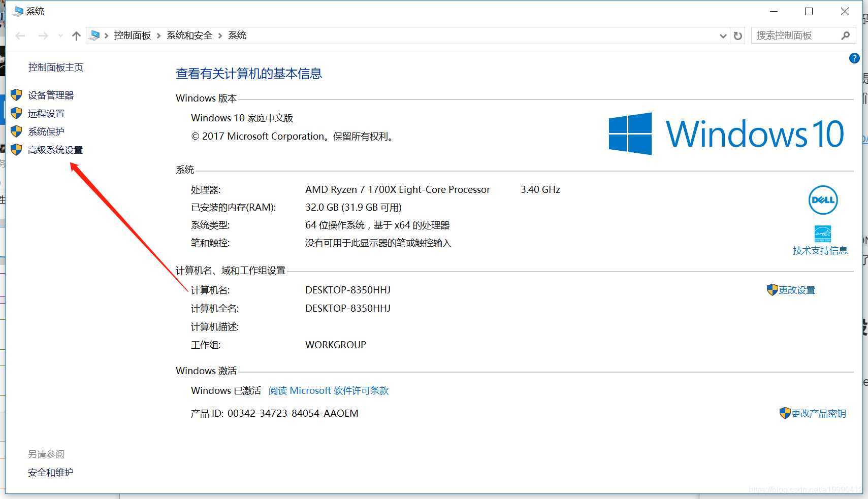Click shield icon beside 更改设置
The image size is (868, 499).
pos(772,290)
